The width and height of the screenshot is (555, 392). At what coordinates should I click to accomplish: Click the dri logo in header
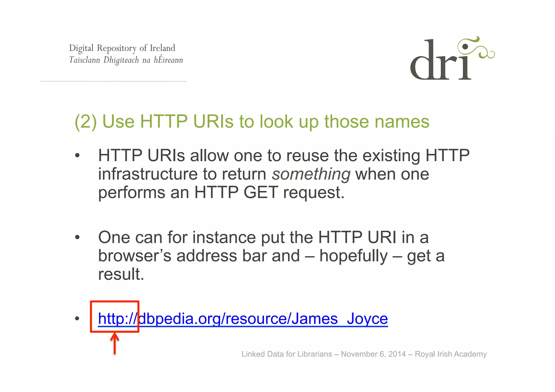[x=452, y=58]
